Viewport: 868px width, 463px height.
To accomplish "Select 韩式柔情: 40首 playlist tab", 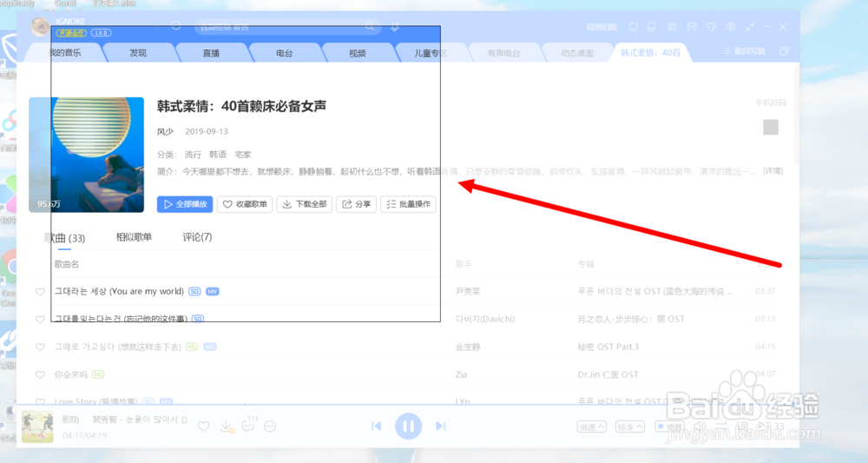I will pos(650,53).
